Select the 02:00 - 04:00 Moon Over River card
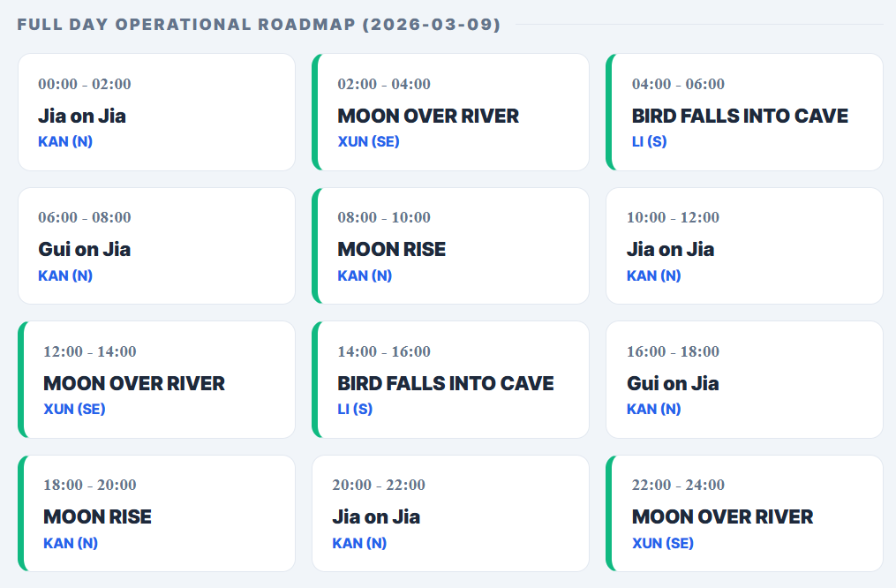Image resolution: width=896 pixels, height=588 pixels. click(450, 112)
